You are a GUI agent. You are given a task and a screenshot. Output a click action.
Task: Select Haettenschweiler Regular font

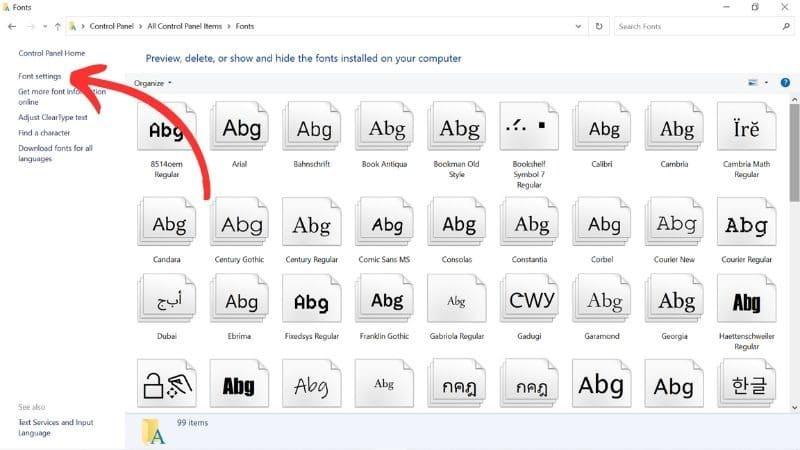[747, 299]
